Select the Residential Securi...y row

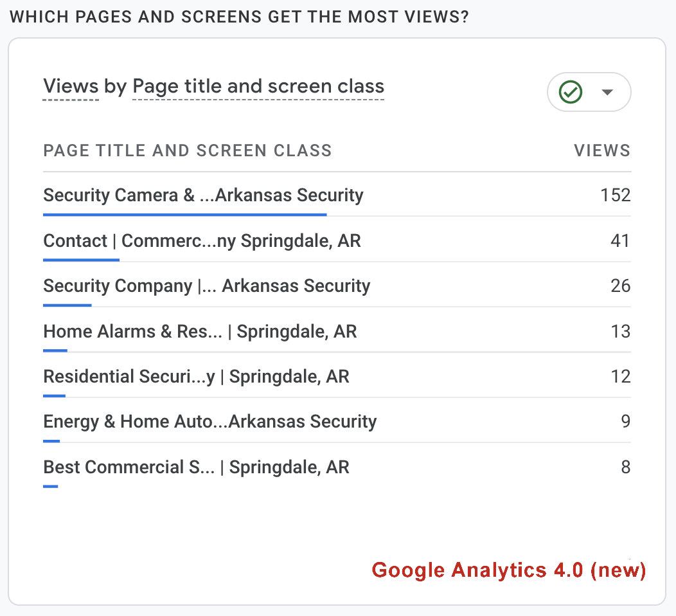click(x=196, y=377)
